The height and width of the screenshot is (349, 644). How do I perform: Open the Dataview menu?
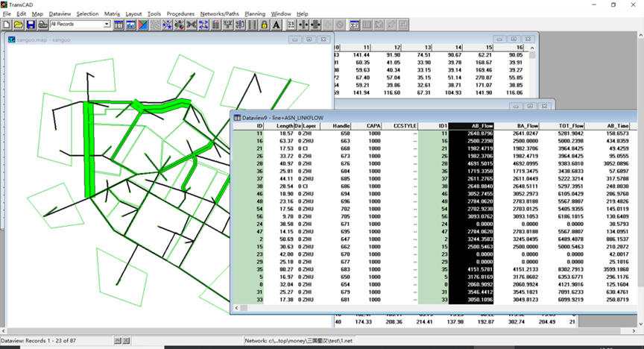coord(60,13)
